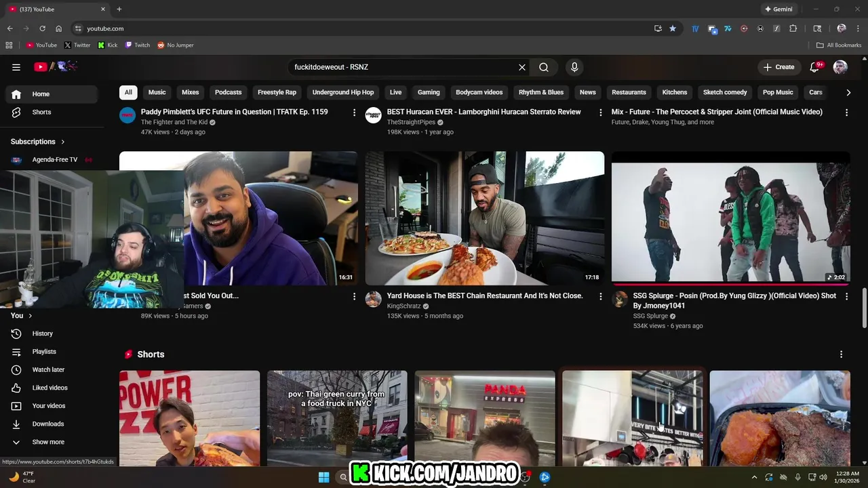Select the Sketch comedy chip
This screenshot has height=488, width=868.
click(x=725, y=92)
